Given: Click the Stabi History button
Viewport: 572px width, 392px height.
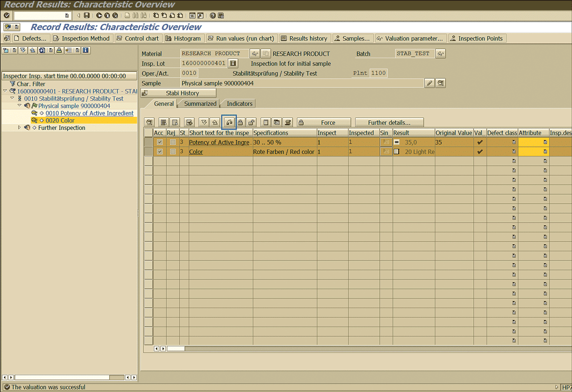Looking at the screenshot, I should [x=178, y=93].
